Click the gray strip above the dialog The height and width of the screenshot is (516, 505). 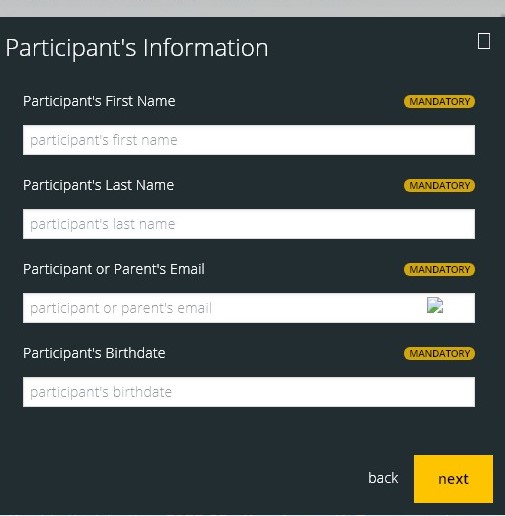tap(252, 8)
